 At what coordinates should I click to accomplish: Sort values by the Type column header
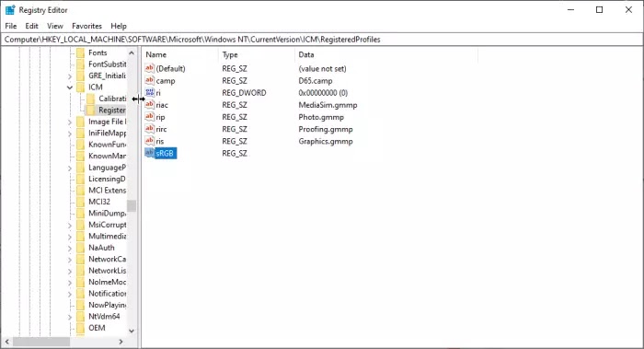[257, 54]
